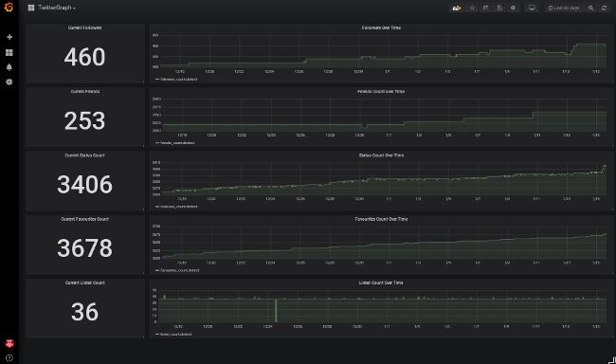
Task: Open the Last 30 days time picker
Action: (564, 8)
